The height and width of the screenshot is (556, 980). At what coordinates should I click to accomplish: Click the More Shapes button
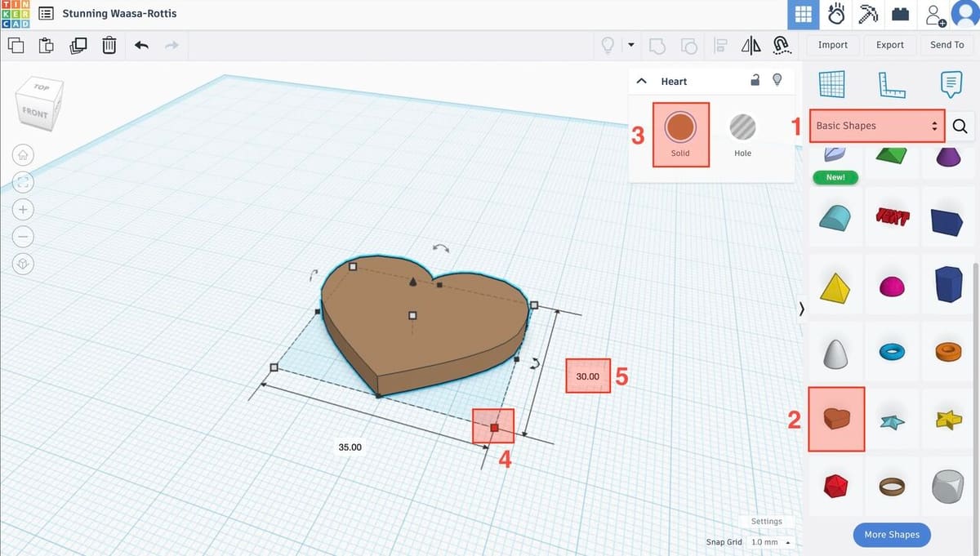pos(891,535)
